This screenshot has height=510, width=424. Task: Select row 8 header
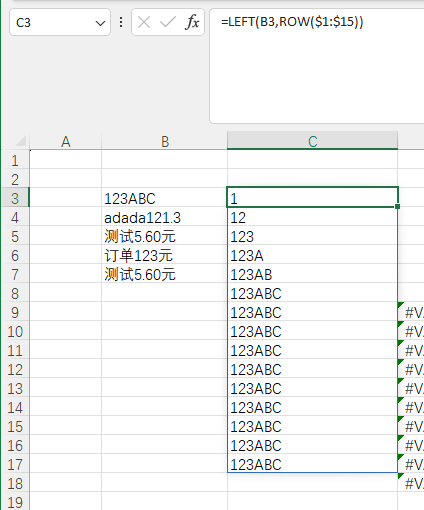coord(15,294)
